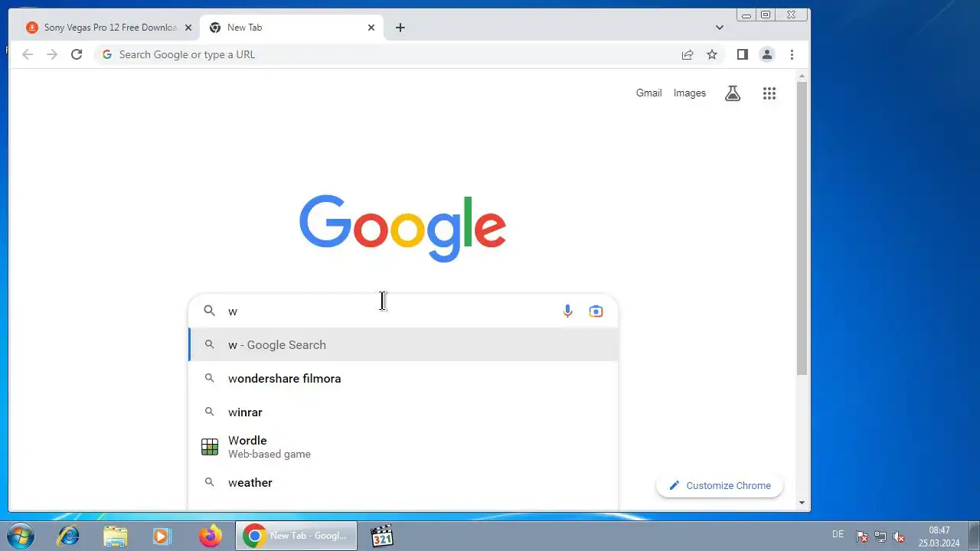Click the browser forward arrow
The image size is (980, 551).
point(52,54)
